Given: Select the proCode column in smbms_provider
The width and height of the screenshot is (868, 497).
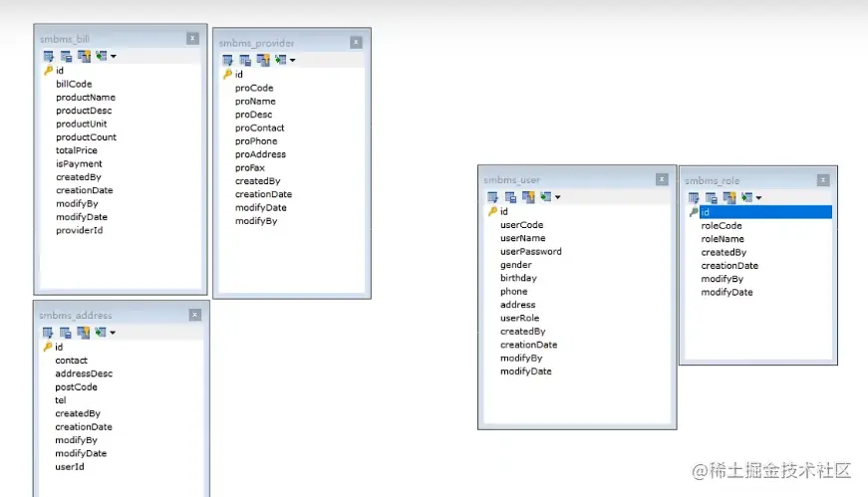Looking at the screenshot, I should click(254, 88).
